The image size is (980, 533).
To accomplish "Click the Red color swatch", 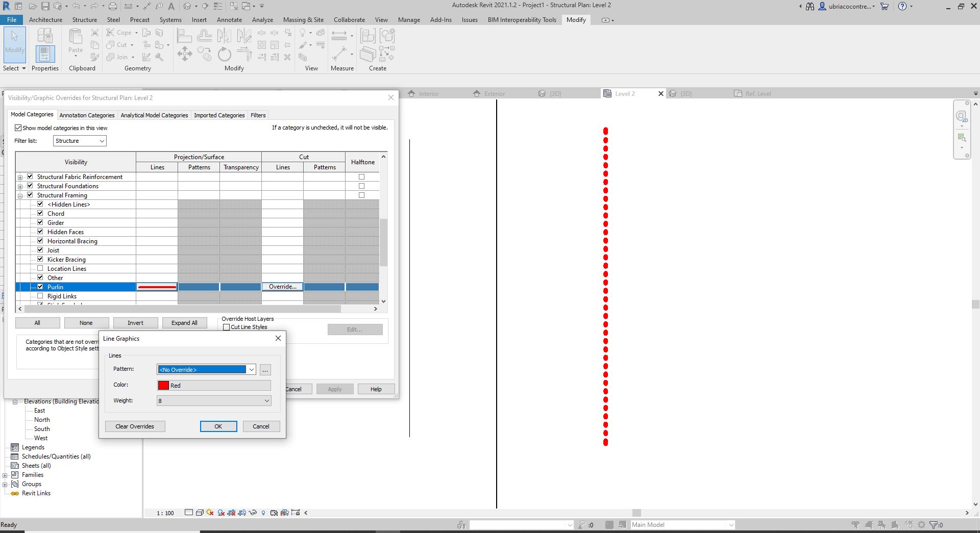I will click(x=163, y=385).
